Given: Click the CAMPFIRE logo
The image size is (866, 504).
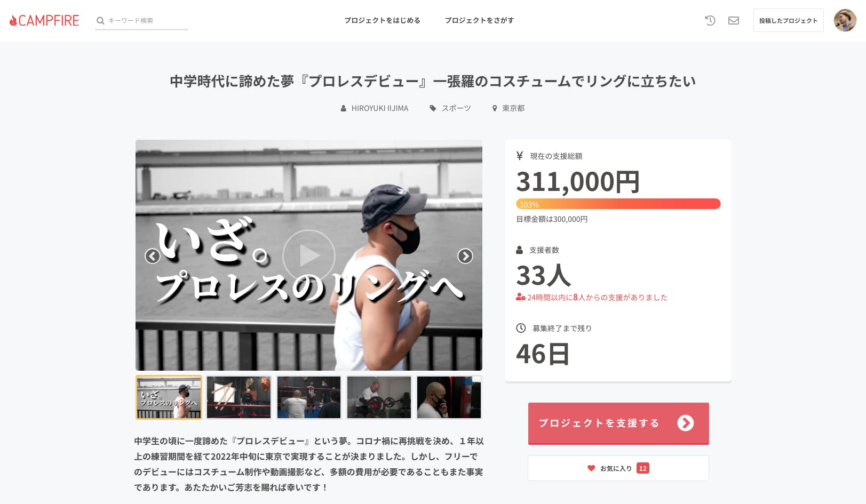Looking at the screenshot, I should click(44, 20).
